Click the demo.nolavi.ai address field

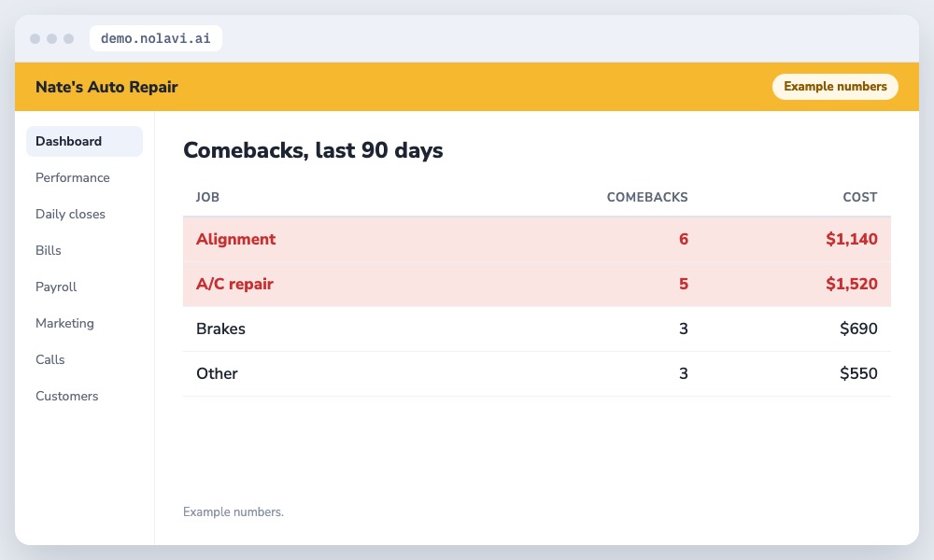(155, 38)
